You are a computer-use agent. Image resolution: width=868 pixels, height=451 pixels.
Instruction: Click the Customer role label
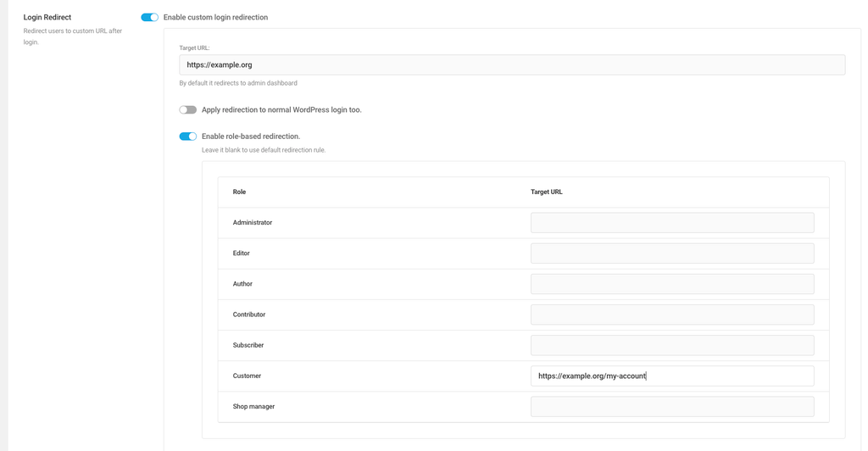[x=247, y=376]
